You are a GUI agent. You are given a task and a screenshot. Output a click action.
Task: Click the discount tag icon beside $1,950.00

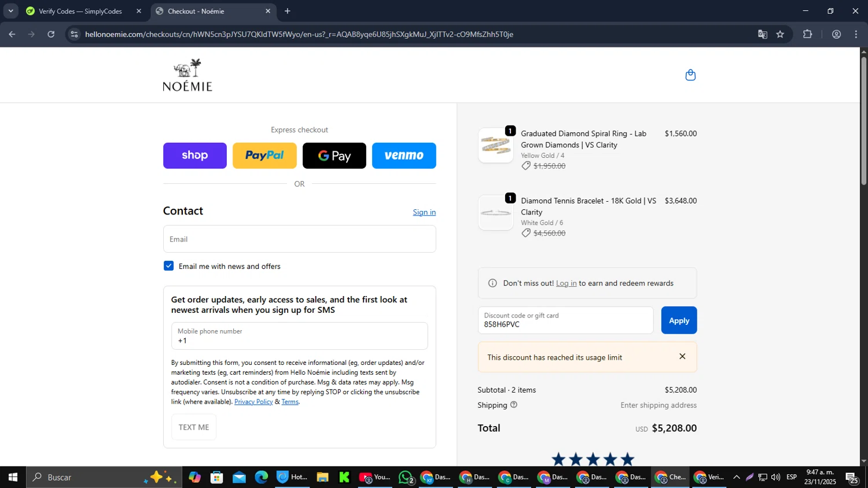(x=526, y=166)
